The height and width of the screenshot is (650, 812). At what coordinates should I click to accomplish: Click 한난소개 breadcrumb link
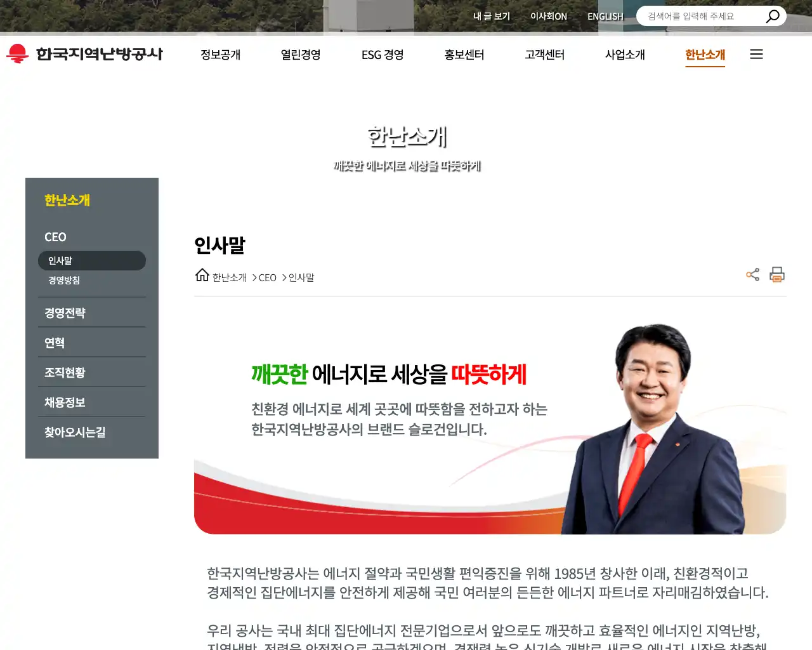coord(230,278)
